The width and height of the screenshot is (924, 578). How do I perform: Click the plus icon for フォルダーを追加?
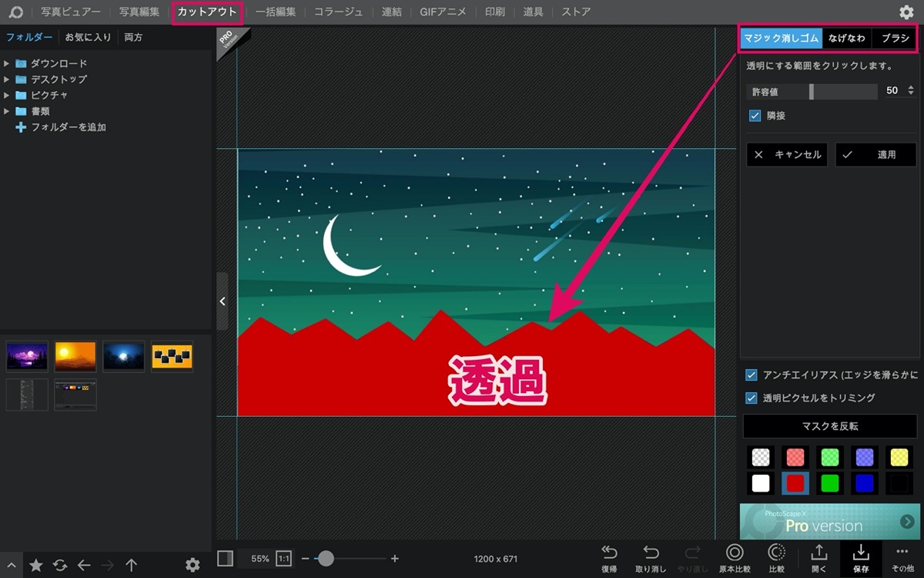click(x=21, y=127)
